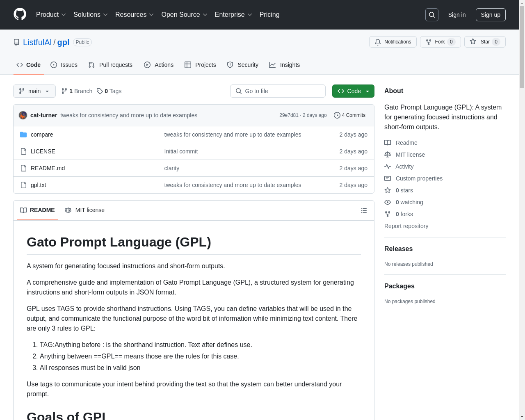Click the README.md file icon

coord(23,168)
